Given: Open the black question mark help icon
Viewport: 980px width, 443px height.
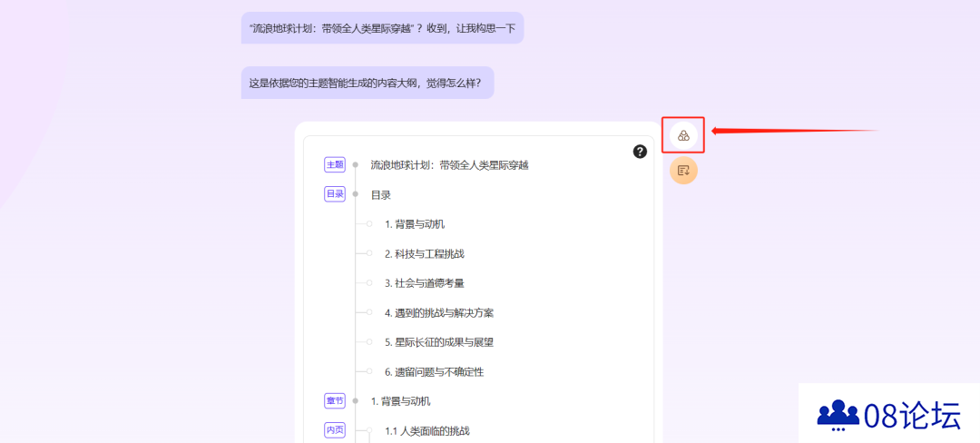Looking at the screenshot, I should pos(640,152).
